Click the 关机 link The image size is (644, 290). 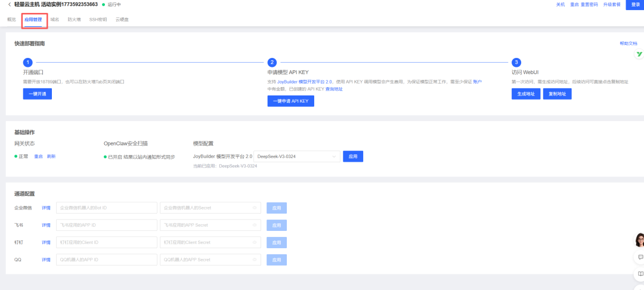560,5
